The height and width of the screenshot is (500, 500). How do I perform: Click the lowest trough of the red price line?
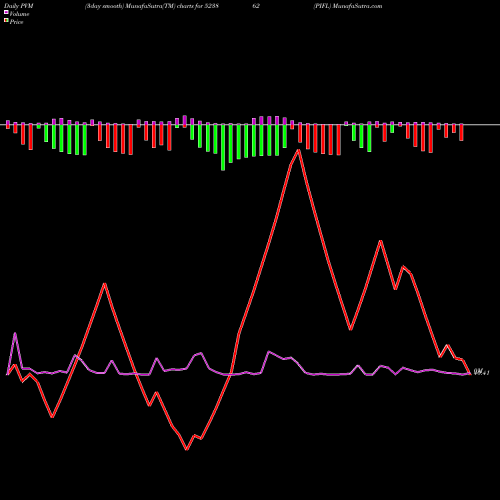[x=187, y=449]
